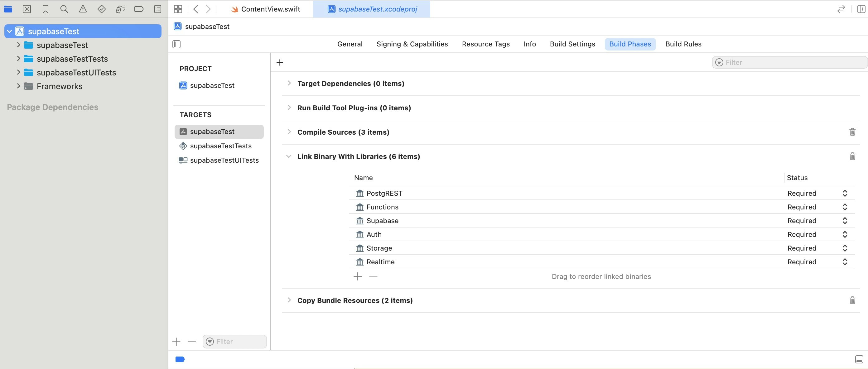The width and height of the screenshot is (868, 369).
Task: Open the Test navigator diamond icon
Action: (101, 9)
